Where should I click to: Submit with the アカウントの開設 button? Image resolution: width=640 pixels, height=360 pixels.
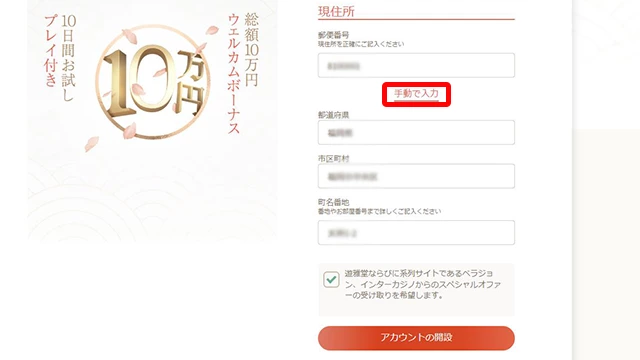(416, 338)
